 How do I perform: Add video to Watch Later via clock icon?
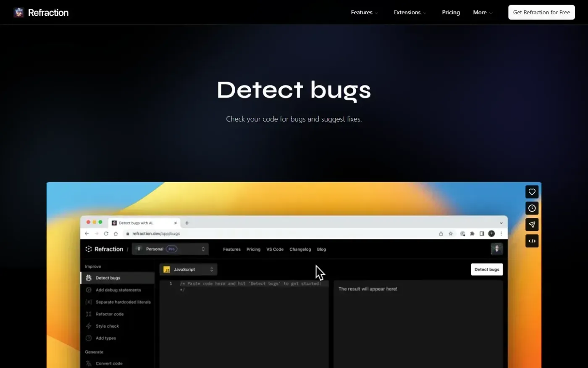click(x=532, y=208)
